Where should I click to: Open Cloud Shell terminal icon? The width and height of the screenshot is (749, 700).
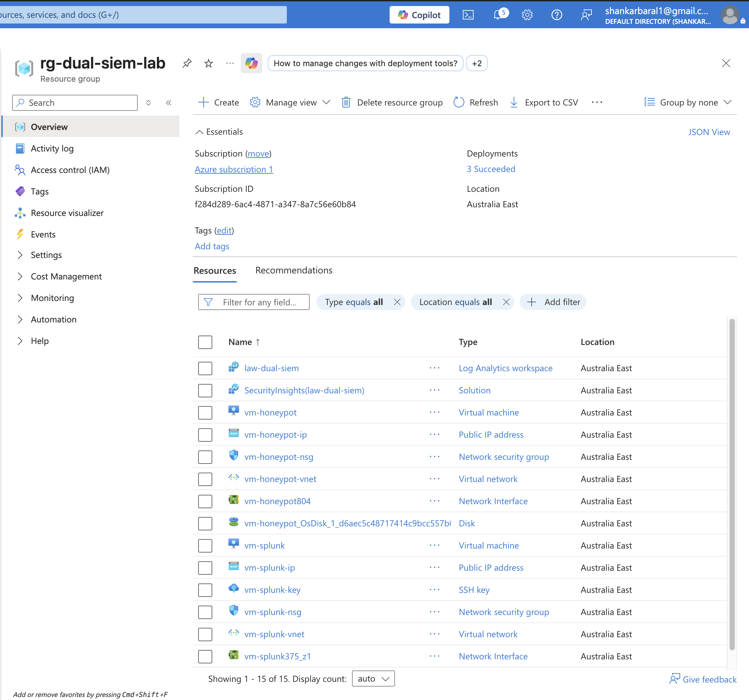pyautogui.click(x=468, y=15)
